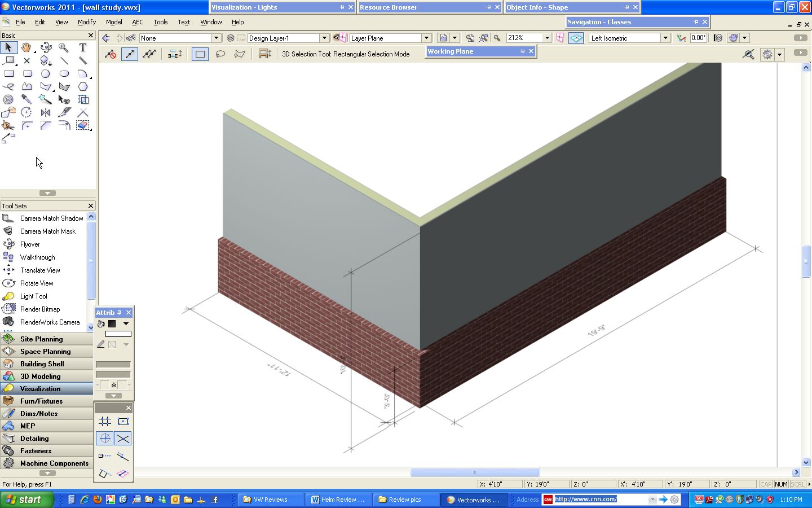Open the Design Layer-1 dropdown

pos(324,38)
